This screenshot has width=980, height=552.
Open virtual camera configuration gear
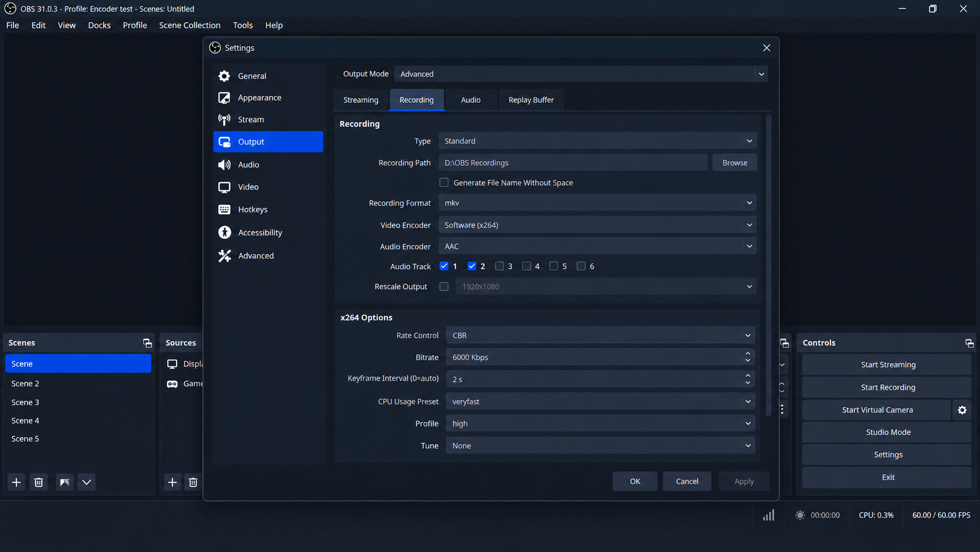pos(962,410)
